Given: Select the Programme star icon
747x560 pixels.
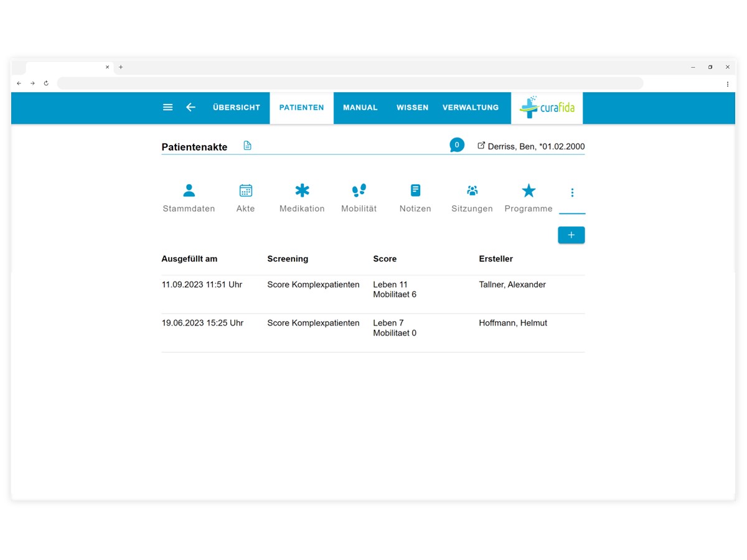Looking at the screenshot, I should [x=529, y=190].
